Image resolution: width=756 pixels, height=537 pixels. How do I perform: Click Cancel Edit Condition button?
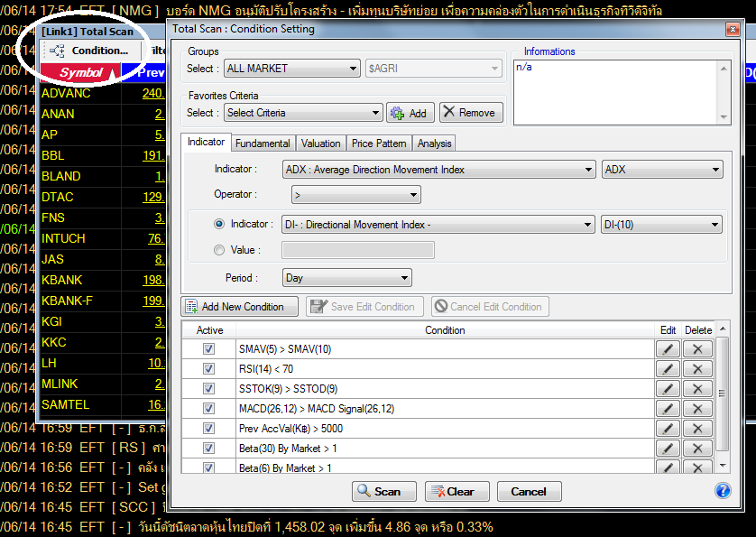coord(490,306)
